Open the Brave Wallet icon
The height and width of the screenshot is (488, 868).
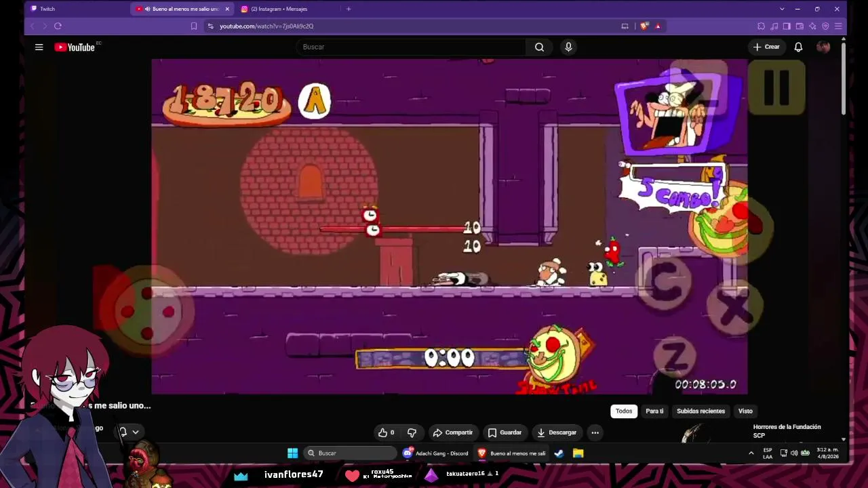800,26
